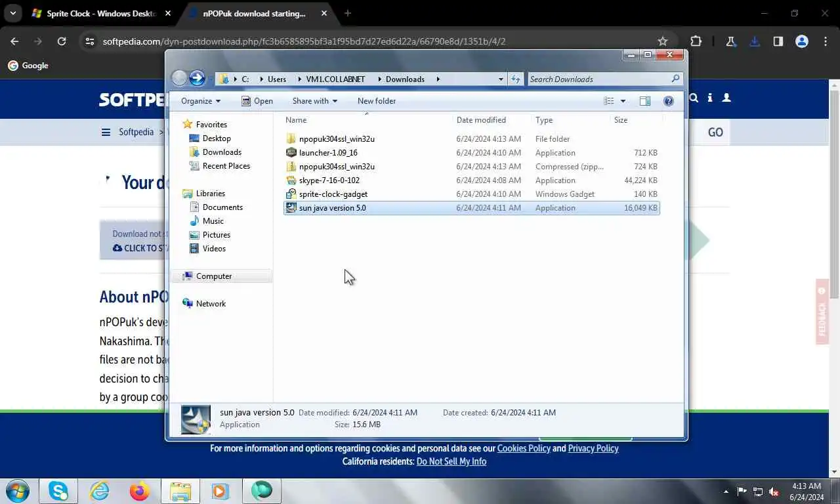
Task: Open Chrome downloads icon
Action: (755, 41)
